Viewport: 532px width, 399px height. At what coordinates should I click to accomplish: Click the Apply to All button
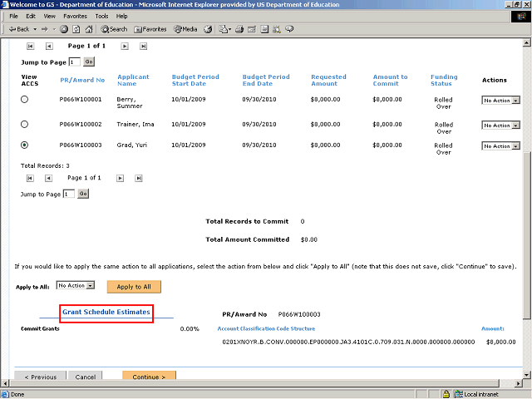click(134, 286)
